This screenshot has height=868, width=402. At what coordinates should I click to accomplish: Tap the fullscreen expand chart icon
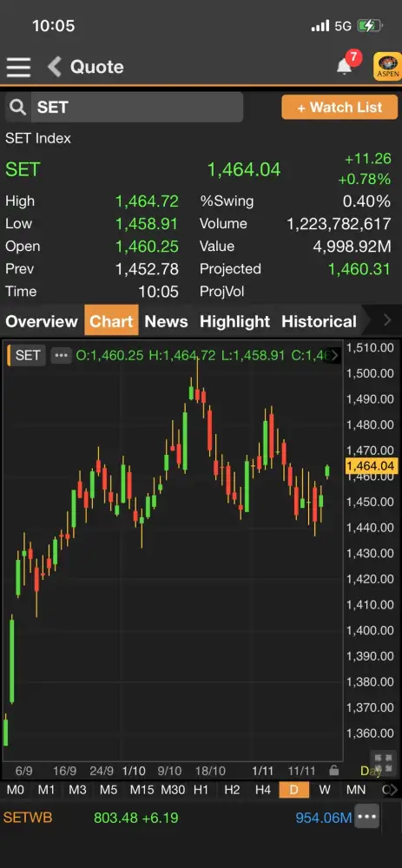[383, 760]
